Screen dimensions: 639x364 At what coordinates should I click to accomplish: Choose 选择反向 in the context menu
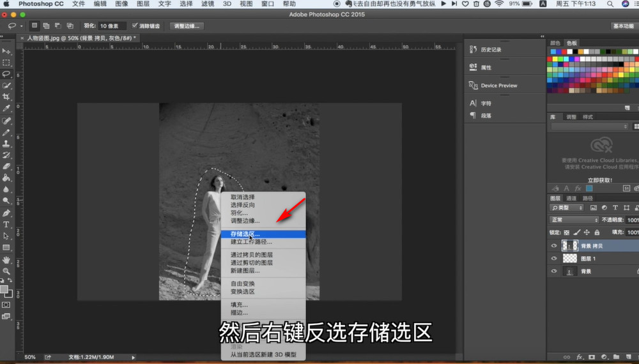[x=263, y=205]
